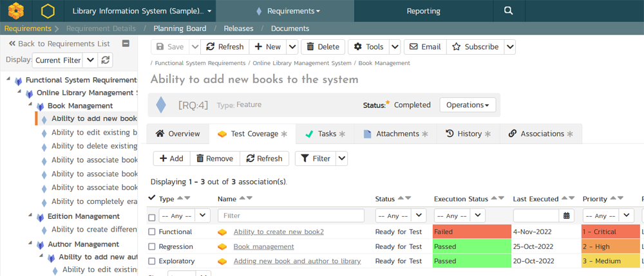
Task: Click the Add association button
Action: click(x=171, y=158)
